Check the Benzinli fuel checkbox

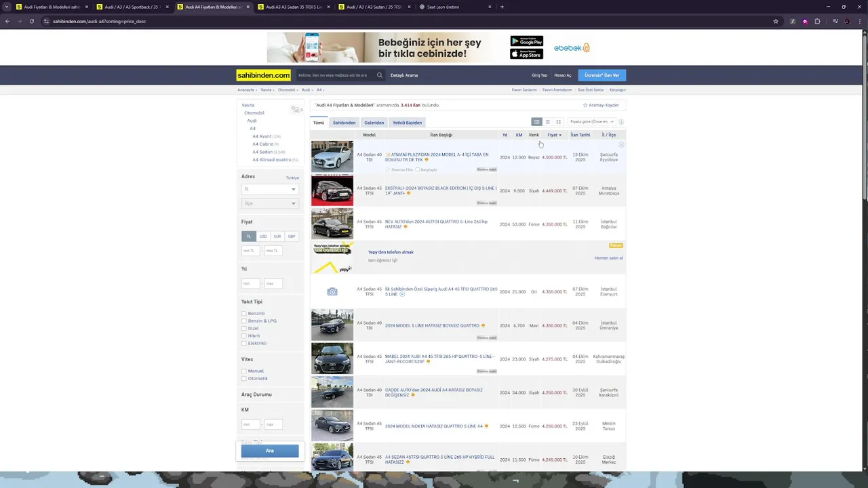pos(244,314)
